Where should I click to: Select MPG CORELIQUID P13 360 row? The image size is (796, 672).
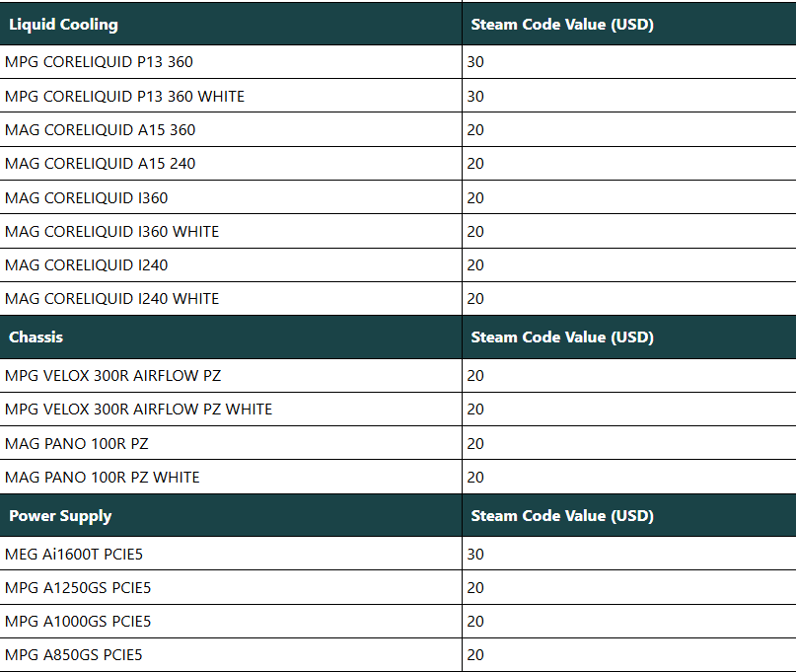click(398, 62)
